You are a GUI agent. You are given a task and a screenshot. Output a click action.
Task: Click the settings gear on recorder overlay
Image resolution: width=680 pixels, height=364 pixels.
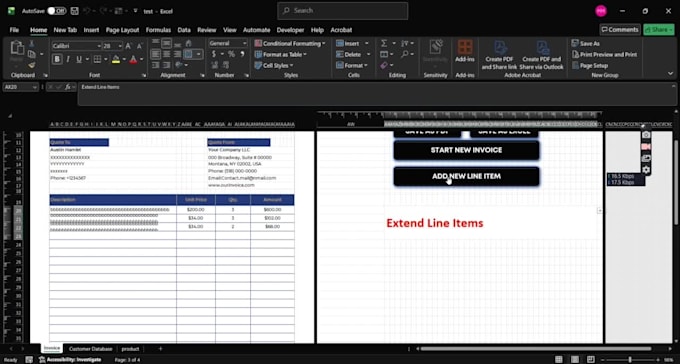[646, 169]
